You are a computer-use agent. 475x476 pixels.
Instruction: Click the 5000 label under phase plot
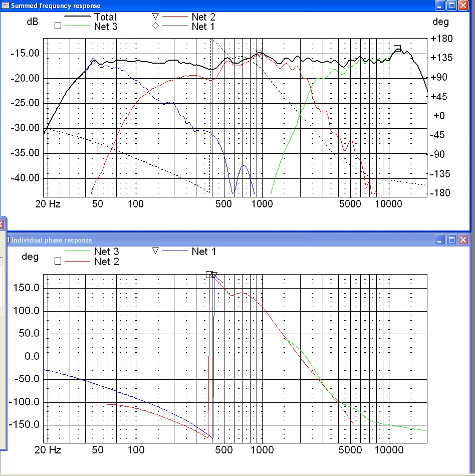point(350,450)
